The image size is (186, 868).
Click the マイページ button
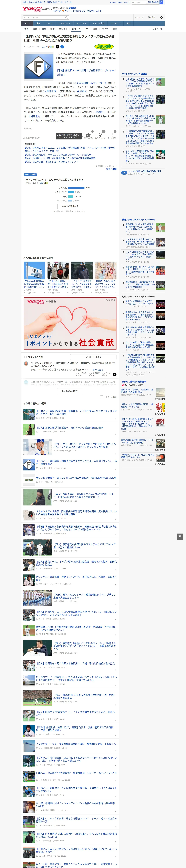(x=139, y=18)
